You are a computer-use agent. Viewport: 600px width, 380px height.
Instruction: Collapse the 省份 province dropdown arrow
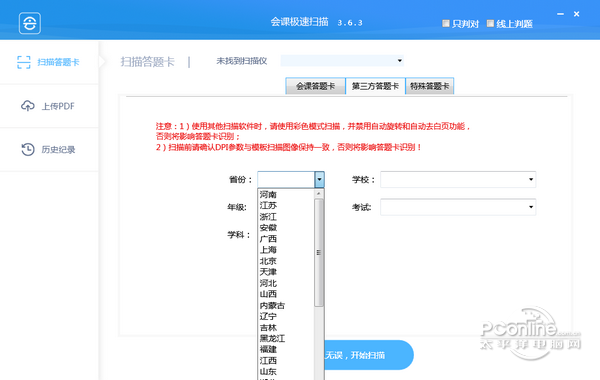(x=319, y=179)
